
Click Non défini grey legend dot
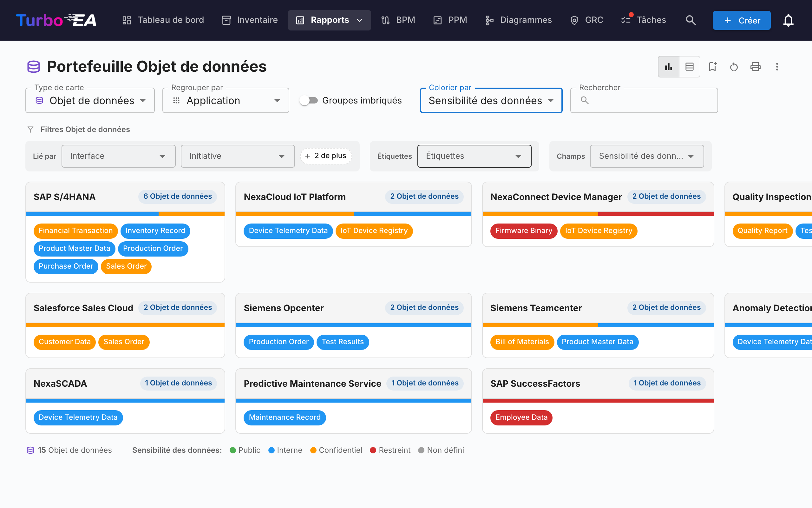[421, 450]
